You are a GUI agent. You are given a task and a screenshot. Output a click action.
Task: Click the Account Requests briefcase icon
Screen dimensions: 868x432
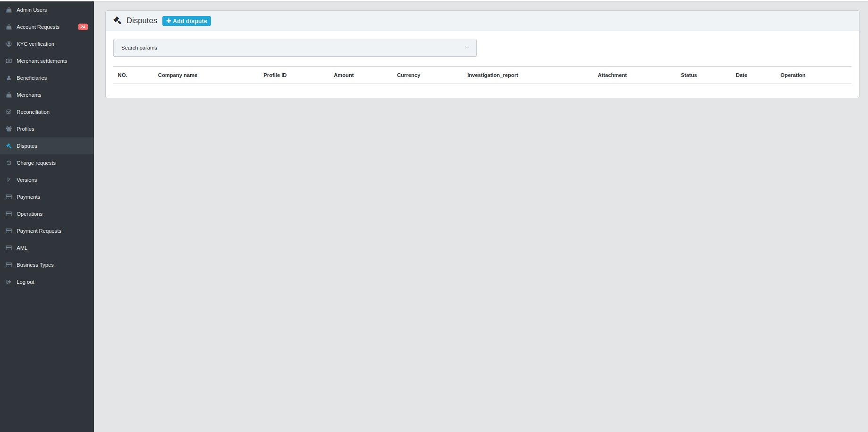point(8,27)
